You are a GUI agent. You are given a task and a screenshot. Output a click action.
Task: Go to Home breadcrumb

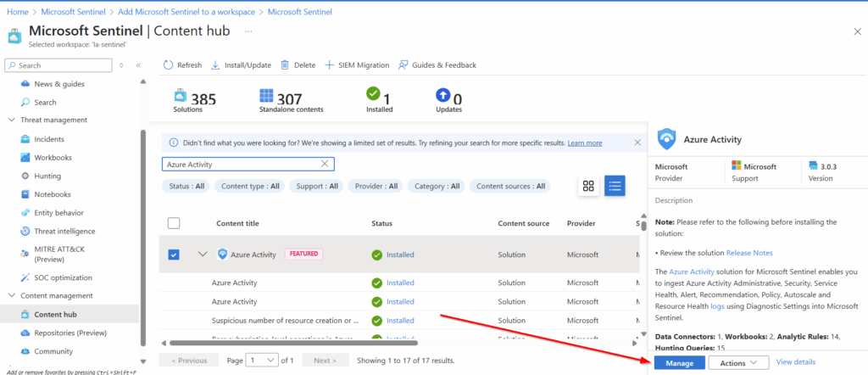(17, 12)
